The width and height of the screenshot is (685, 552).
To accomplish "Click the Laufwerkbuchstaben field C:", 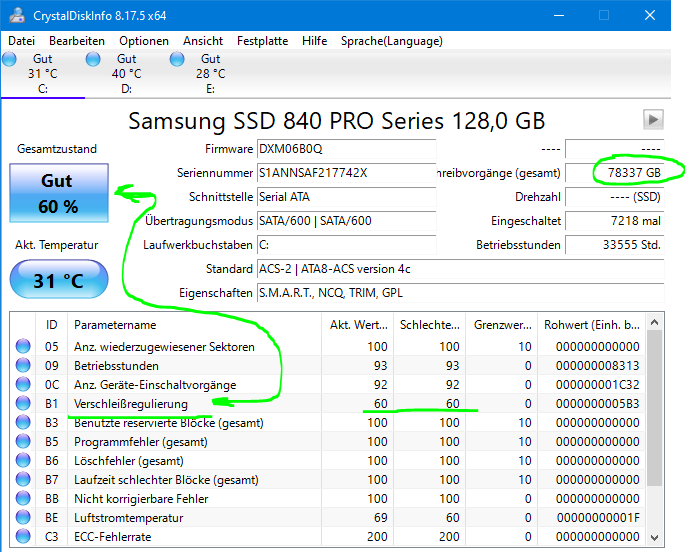I will tap(346, 245).
